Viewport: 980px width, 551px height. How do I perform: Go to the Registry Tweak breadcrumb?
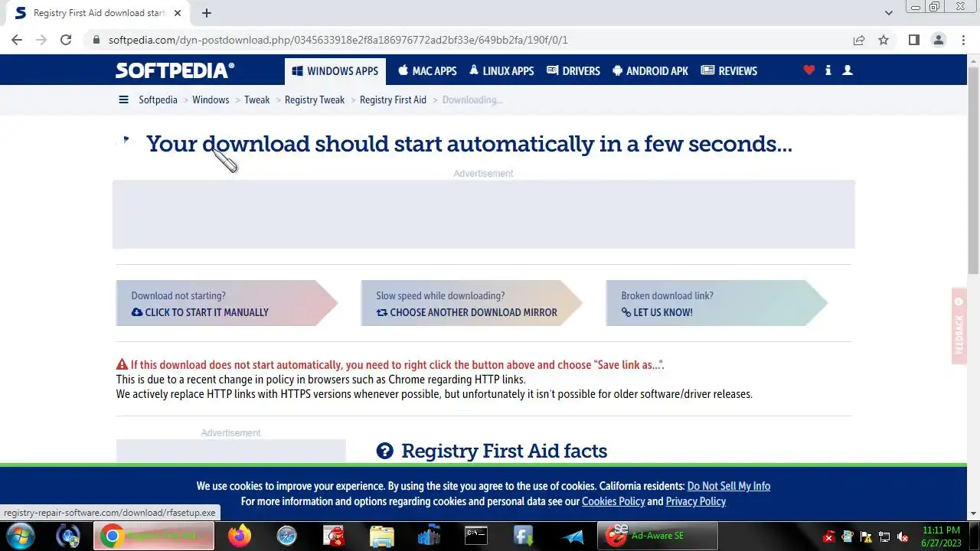pyautogui.click(x=315, y=99)
